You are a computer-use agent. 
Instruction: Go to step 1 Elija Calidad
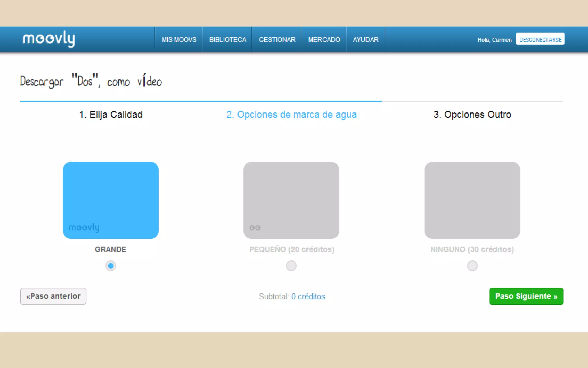[x=111, y=114]
